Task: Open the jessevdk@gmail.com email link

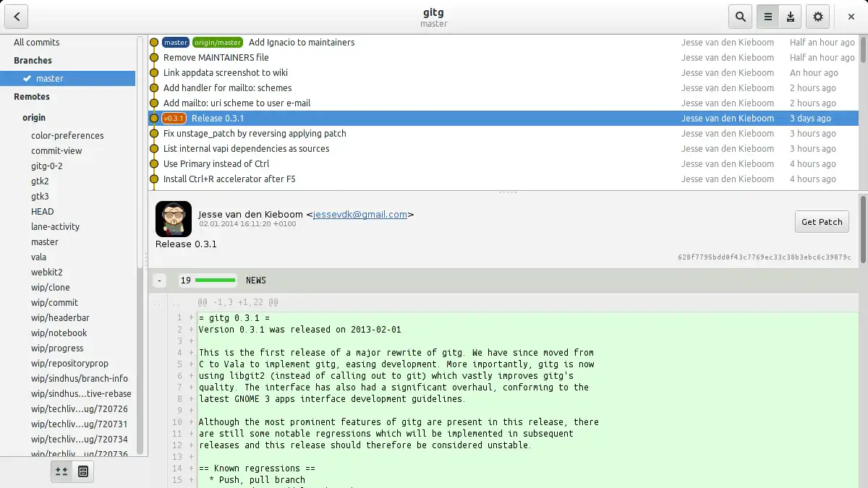Action: click(359, 214)
